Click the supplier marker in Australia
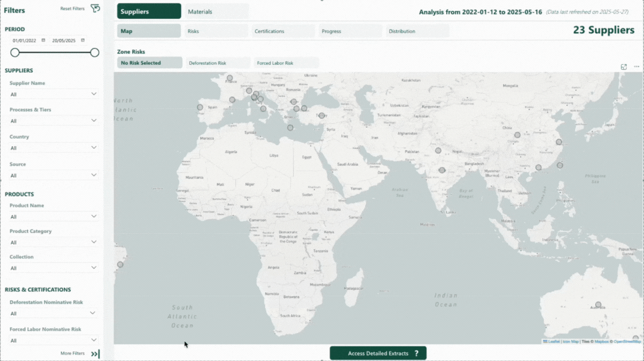 (x=598, y=305)
